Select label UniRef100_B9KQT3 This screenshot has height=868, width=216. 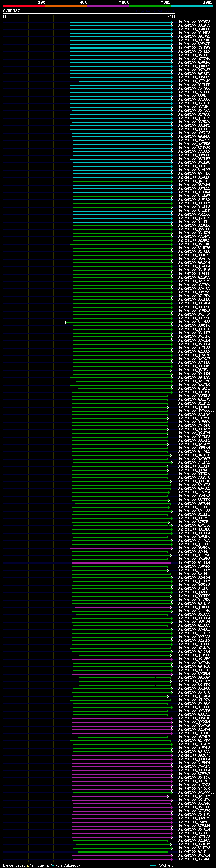(x=194, y=485)
